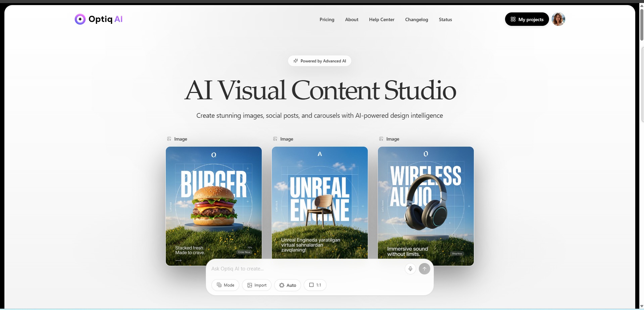The height and width of the screenshot is (310, 644).
Task: Click the Powered by Advanced AI badge
Action: pyautogui.click(x=319, y=61)
